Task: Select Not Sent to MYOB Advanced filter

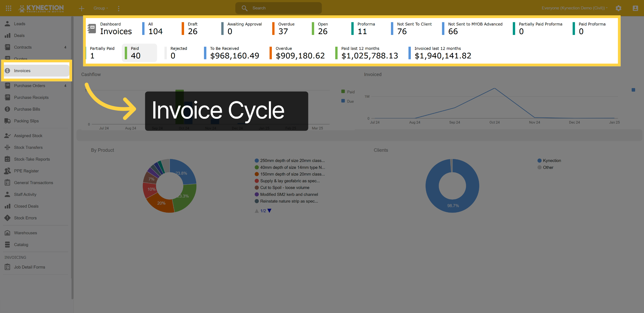Action: pyautogui.click(x=472, y=28)
